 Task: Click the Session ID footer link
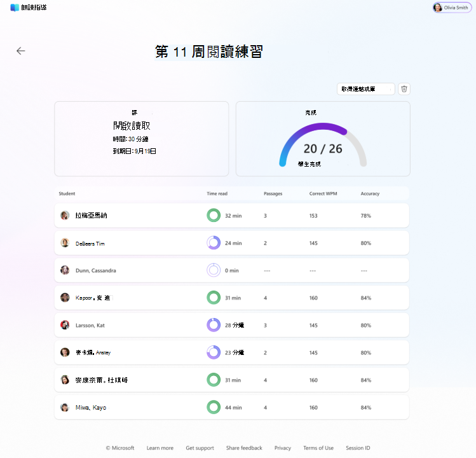[358, 448]
